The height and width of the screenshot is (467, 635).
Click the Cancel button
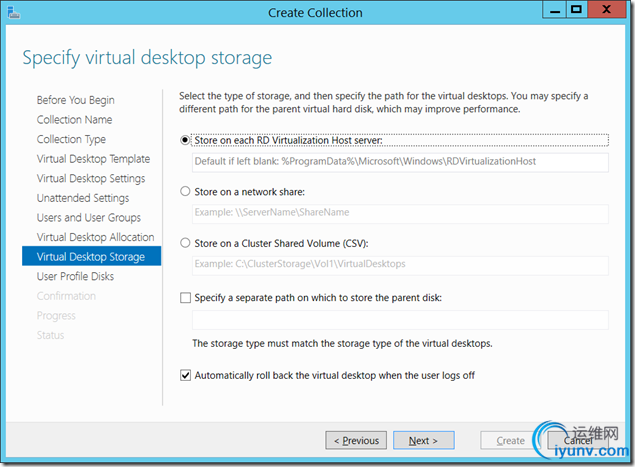pyautogui.click(x=578, y=440)
